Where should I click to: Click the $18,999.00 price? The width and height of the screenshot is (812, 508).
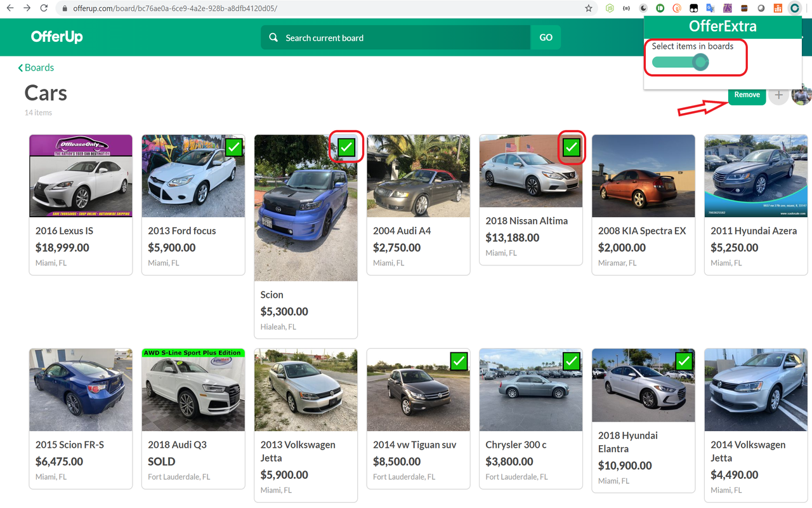pos(62,248)
